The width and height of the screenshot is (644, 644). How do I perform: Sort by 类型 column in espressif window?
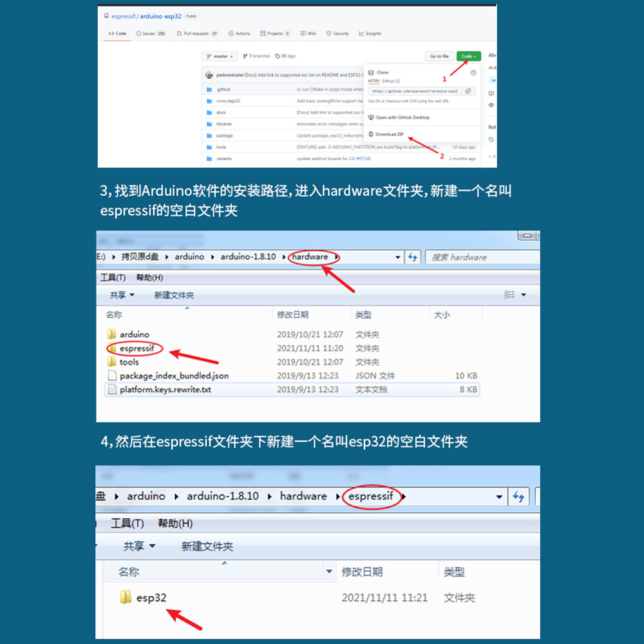click(x=454, y=572)
